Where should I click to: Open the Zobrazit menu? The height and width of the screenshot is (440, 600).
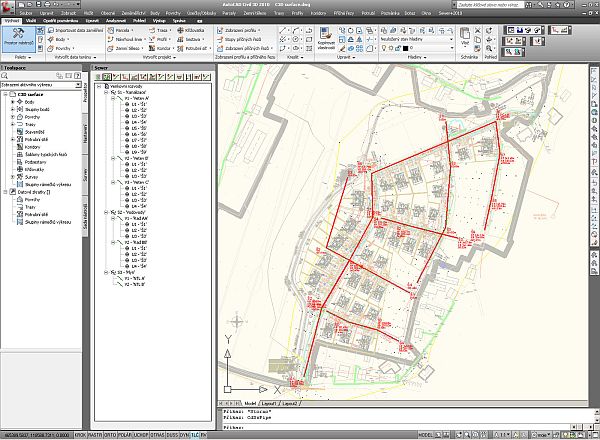(x=68, y=13)
